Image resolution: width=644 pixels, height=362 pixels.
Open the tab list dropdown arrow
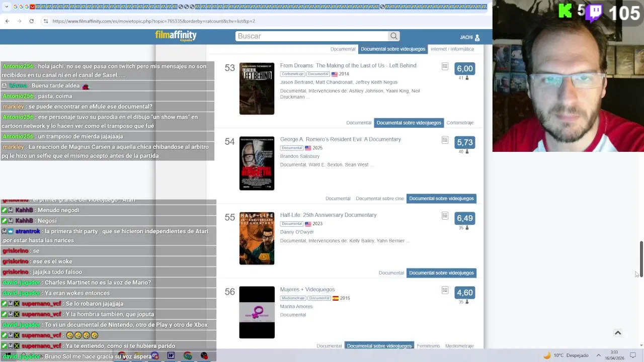pos(7,7)
